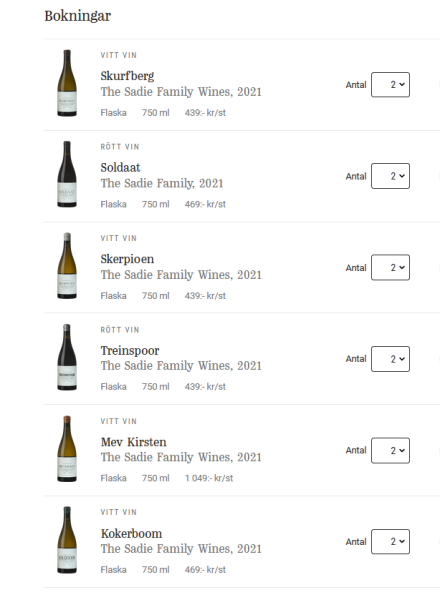View the Mev Kirsten bottle image
The width and height of the screenshot is (440, 600).
pos(67,448)
